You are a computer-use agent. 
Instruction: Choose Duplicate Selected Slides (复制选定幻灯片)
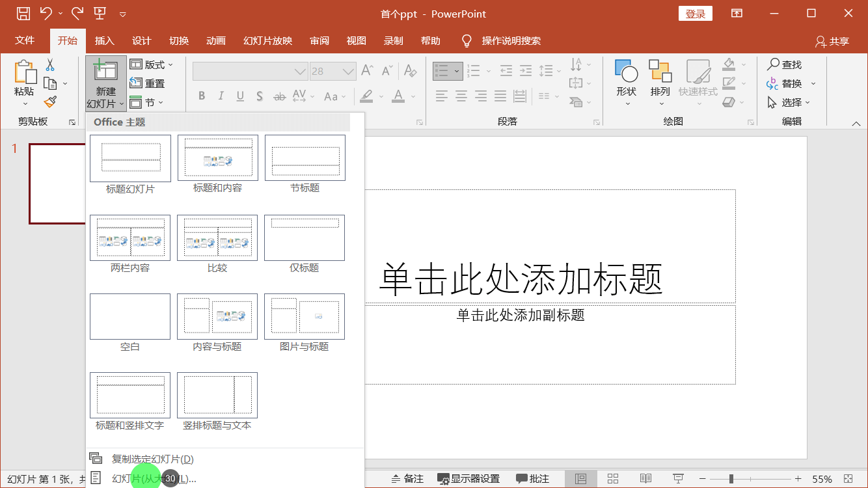tap(225, 459)
